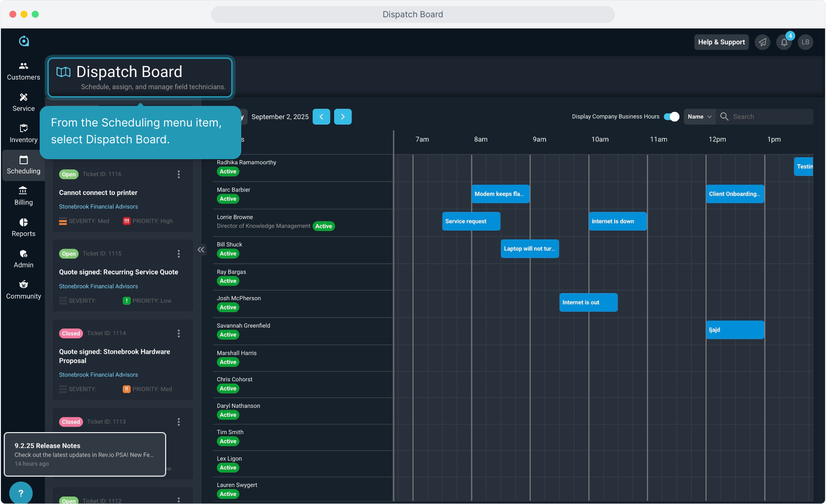Click the Help & Support button
The width and height of the screenshot is (826, 504).
point(721,42)
